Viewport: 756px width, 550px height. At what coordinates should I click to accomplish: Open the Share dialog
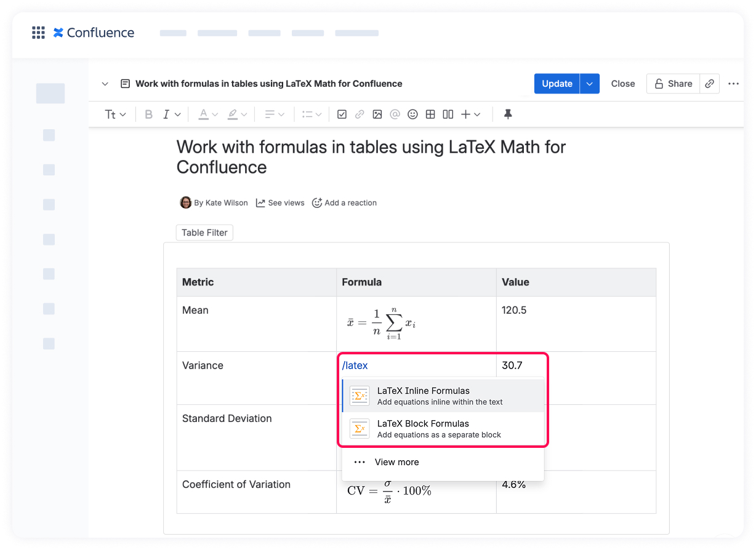click(673, 84)
